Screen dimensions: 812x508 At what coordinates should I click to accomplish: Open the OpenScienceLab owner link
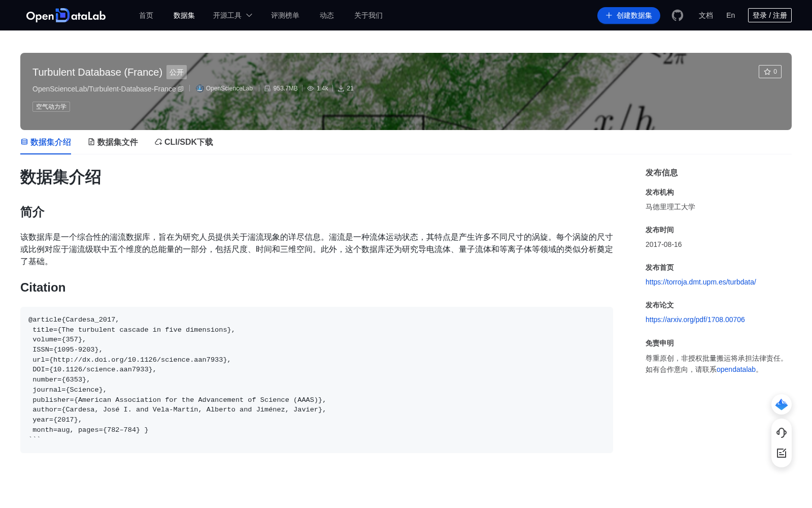coord(229,88)
